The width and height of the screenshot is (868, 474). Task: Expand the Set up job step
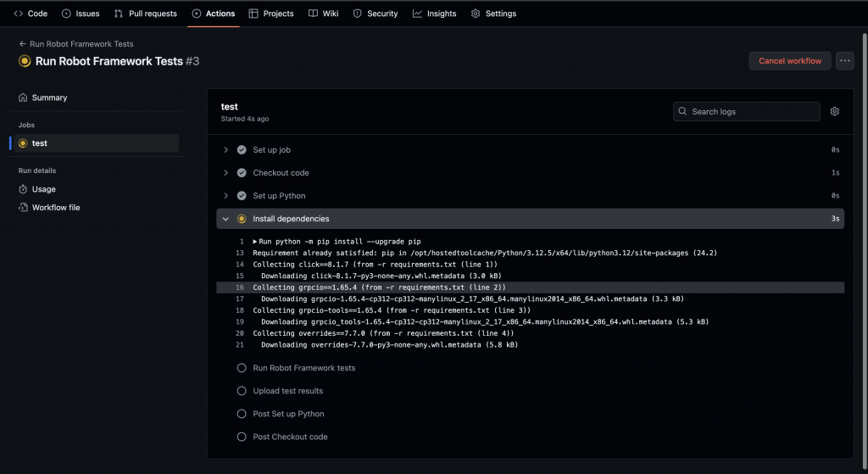[x=226, y=150]
